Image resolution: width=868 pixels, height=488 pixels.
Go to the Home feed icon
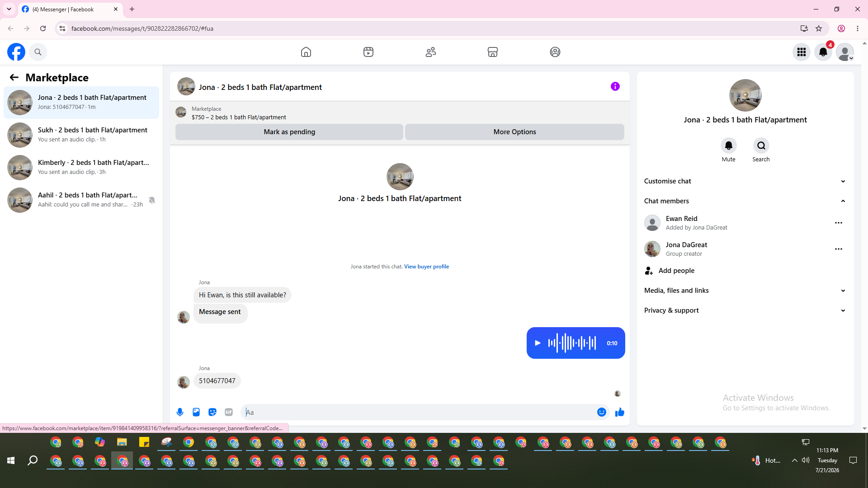(x=306, y=52)
